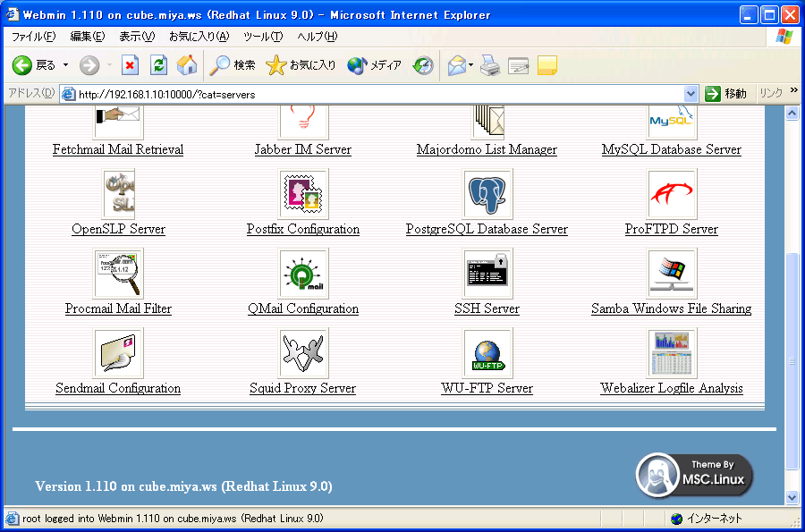Follow the Fetchmail Mail Retrieval link
Viewport: 805px width, 532px height.
click(x=118, y=149)
